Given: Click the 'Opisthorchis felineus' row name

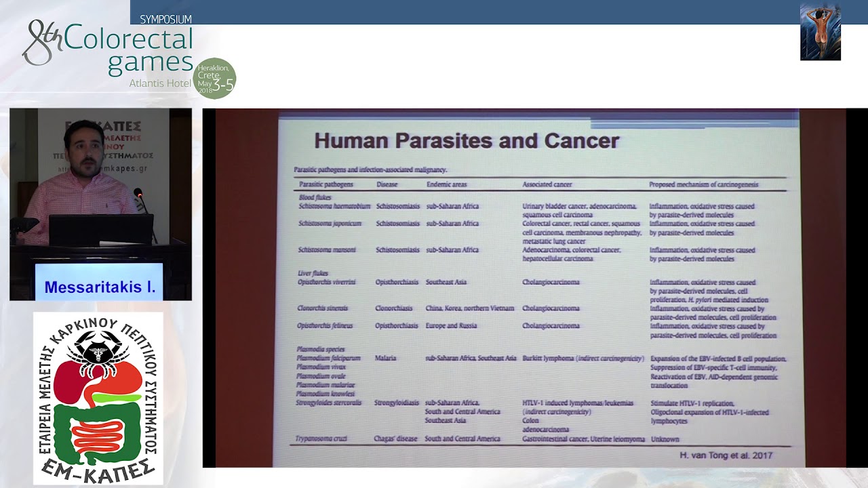Looking at the screenshot, I should 325,326.
